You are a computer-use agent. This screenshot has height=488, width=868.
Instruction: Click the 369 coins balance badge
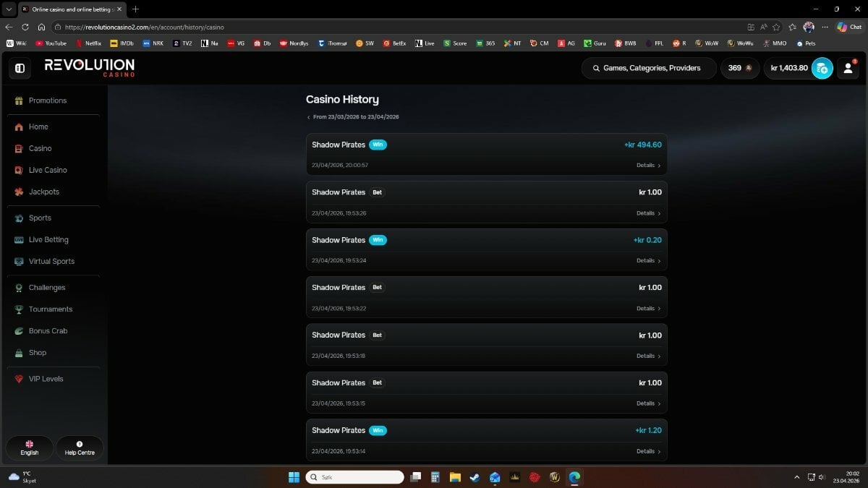click(739, 68)
